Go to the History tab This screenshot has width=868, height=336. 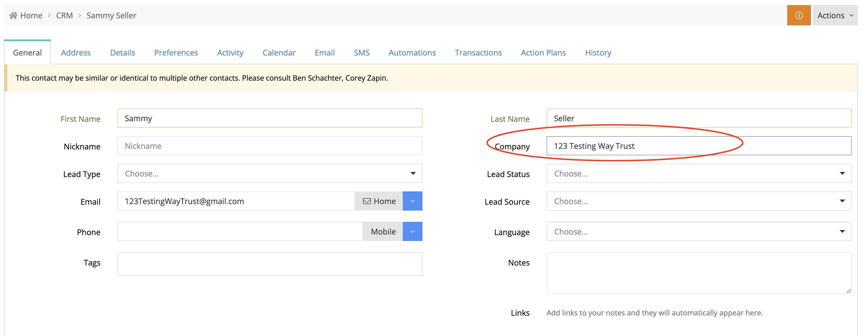[598, 53]
